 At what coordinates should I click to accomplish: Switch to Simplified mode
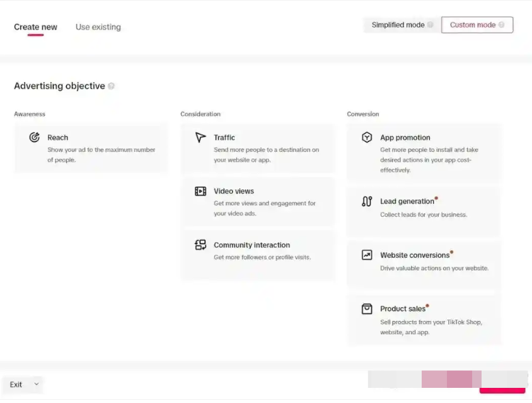tap(398, 25)
